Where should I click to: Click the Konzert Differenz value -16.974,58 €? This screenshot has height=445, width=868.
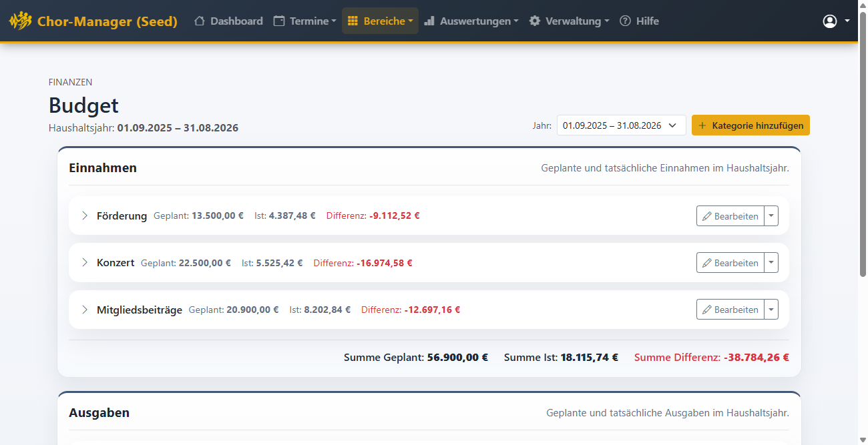(384, 263)
